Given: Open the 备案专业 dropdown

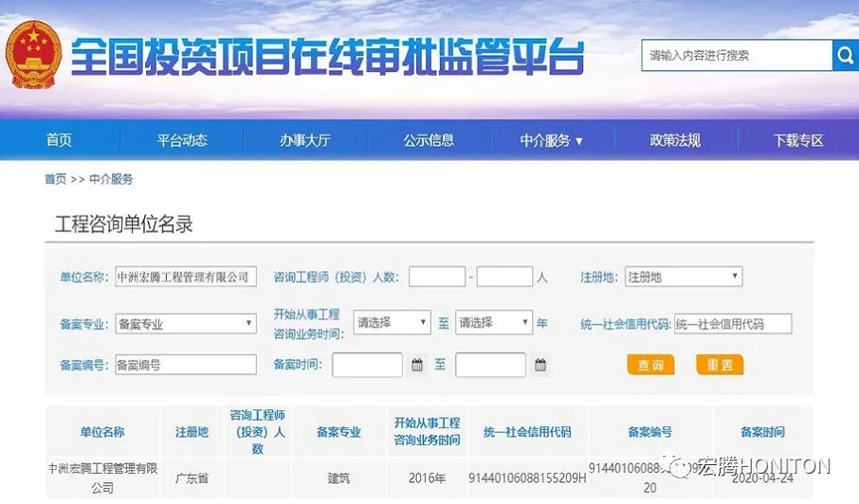Looking at the screenshot, I should (186, 323).
